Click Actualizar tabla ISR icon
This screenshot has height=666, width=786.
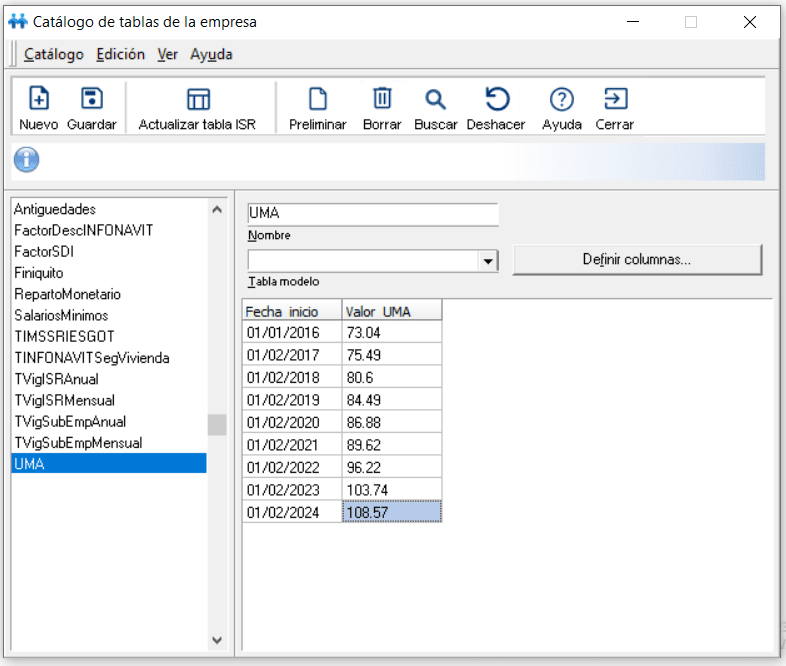coord(198,99)
